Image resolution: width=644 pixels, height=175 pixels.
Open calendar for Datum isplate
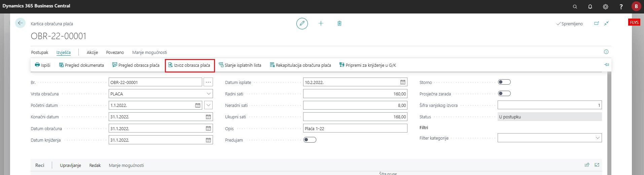click(x=403, y=82)
